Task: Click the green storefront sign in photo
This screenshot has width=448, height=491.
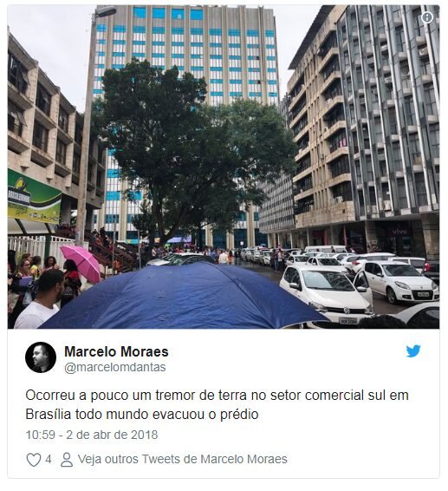Action: point(34,196)
